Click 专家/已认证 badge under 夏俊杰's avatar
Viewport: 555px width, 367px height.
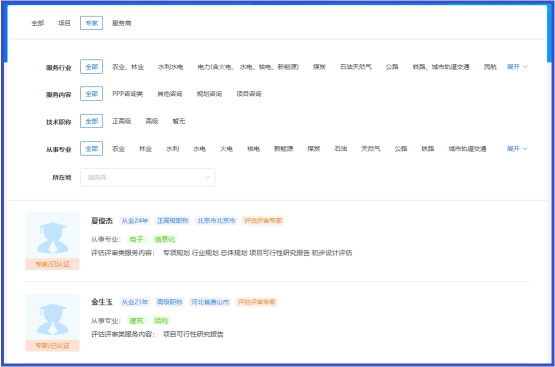(x=52, y=264)
